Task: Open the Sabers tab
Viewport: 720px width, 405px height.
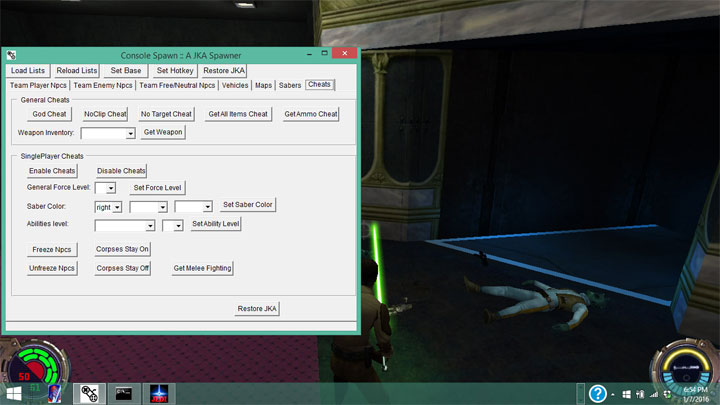Action: point(290,86)
